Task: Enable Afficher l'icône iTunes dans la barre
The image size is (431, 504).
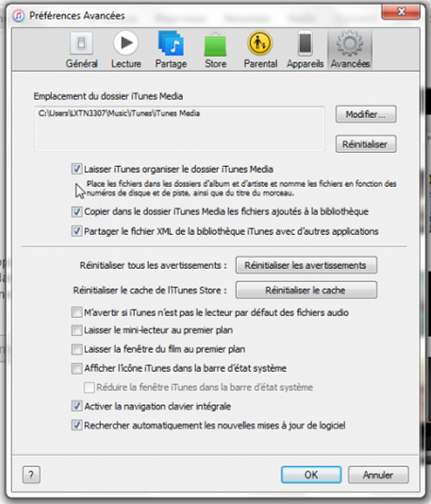Action: [76, 368]
